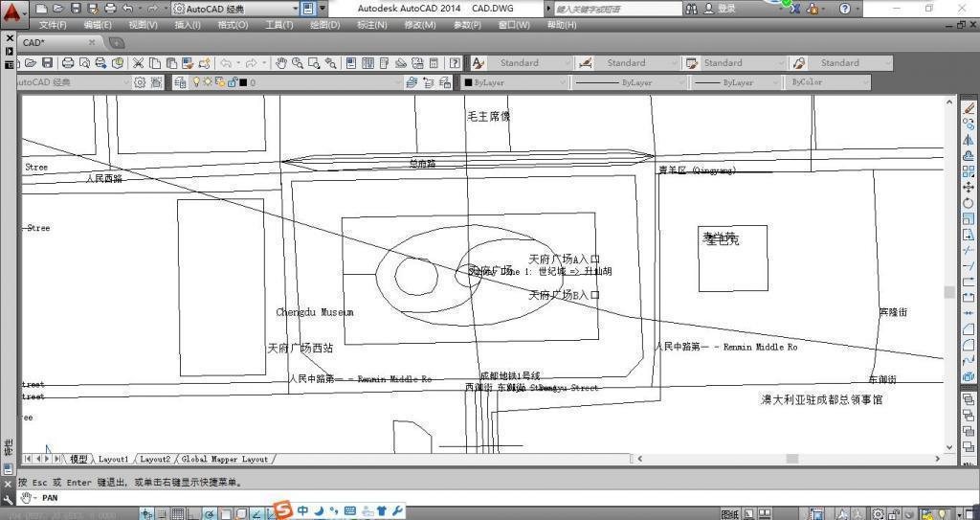Open the 绘图(D) menu

[x=325, y=25]
